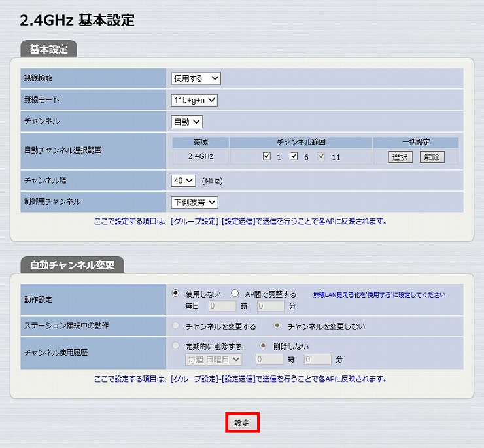Open the 無線機能 dropdown showing 使用する
The image size is (484, 448).
tap(196, 78)
